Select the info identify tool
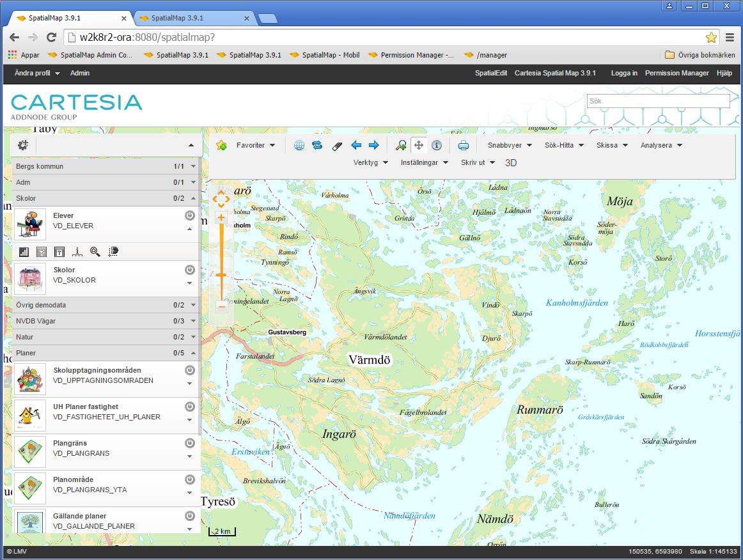Screen dimensions: 743x560 437,146
